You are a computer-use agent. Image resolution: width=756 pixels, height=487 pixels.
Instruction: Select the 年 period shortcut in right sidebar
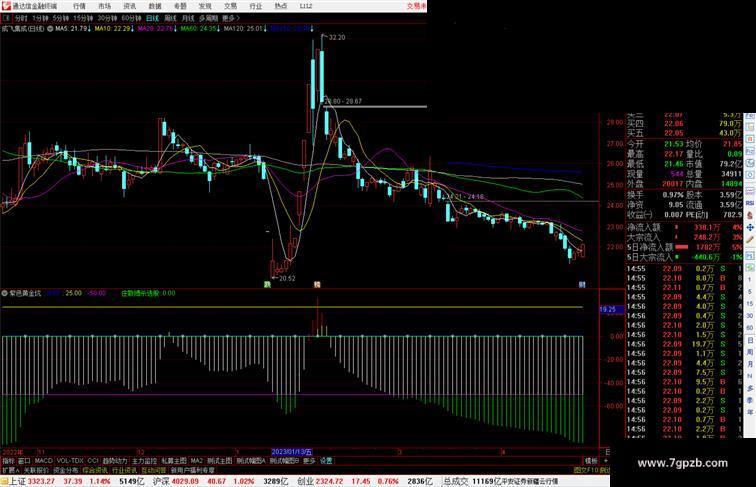pyautogui.click(x=750, y=412)
